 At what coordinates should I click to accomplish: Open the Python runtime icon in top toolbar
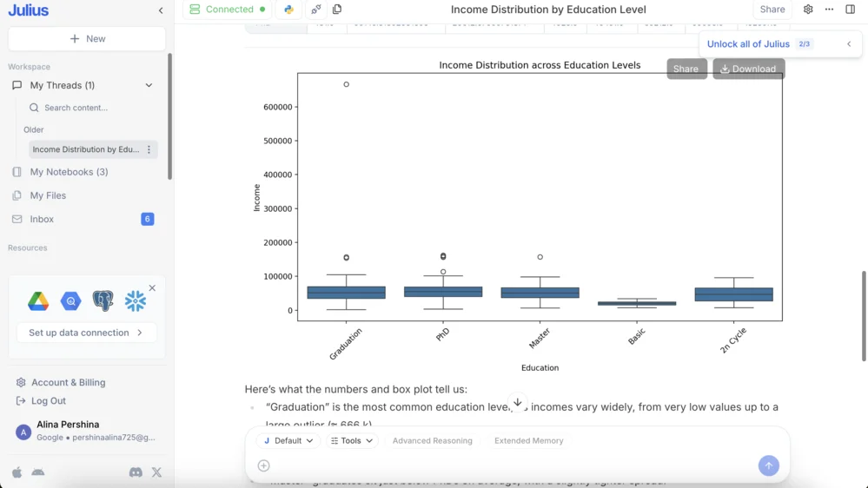point(288,10)
